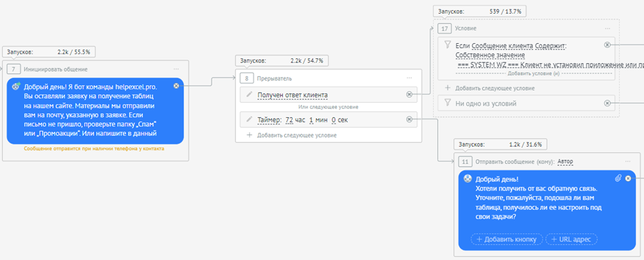
Task: Click the blue greeting message in block 7
Action: coord(95,111)
